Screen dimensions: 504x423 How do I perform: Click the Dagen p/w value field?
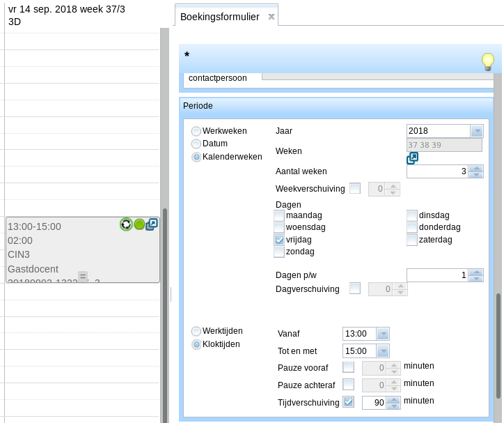(x=437, y=275)
